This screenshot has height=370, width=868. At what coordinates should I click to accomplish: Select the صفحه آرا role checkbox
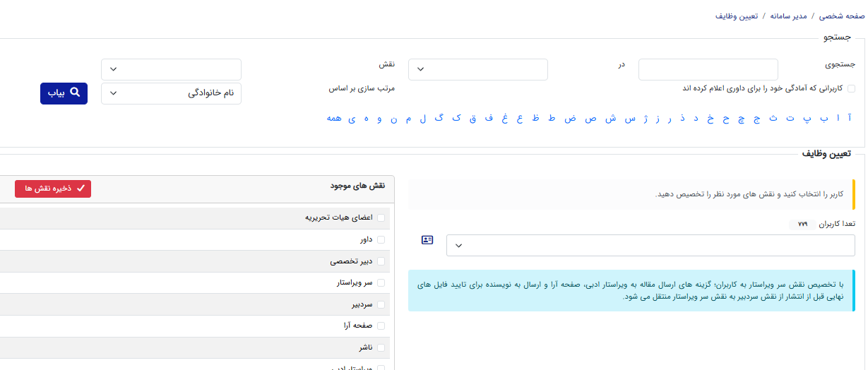point(381,326)
